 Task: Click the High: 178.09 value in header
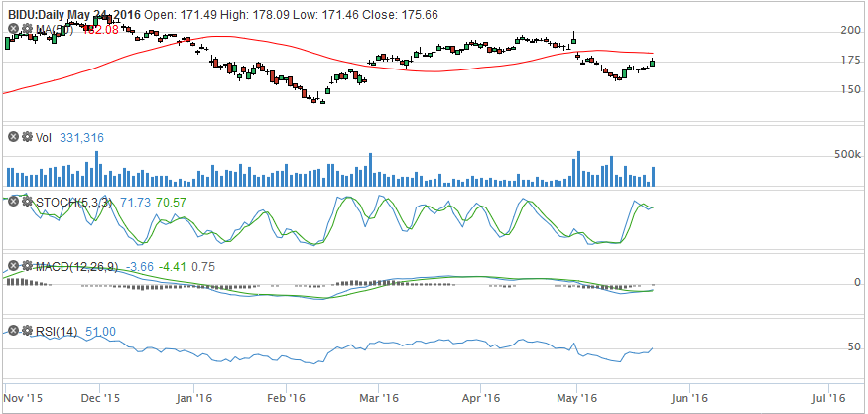pos(254,15)
